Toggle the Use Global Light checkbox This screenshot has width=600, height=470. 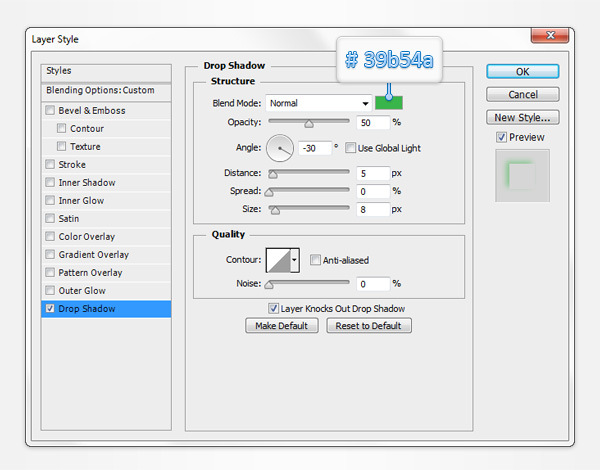click(350, 148)
